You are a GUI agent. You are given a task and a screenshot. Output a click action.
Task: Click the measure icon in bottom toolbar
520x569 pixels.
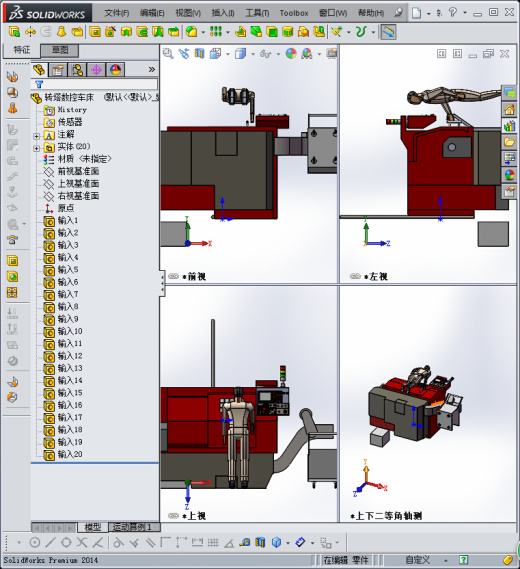245,543
